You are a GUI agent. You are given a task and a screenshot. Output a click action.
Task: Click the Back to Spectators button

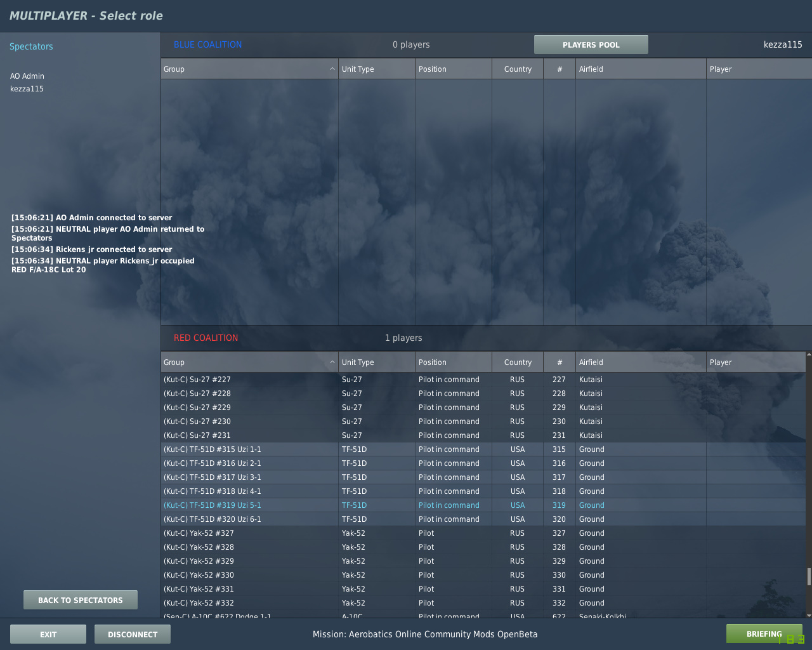pyautogui.click(x=81, y=600)
